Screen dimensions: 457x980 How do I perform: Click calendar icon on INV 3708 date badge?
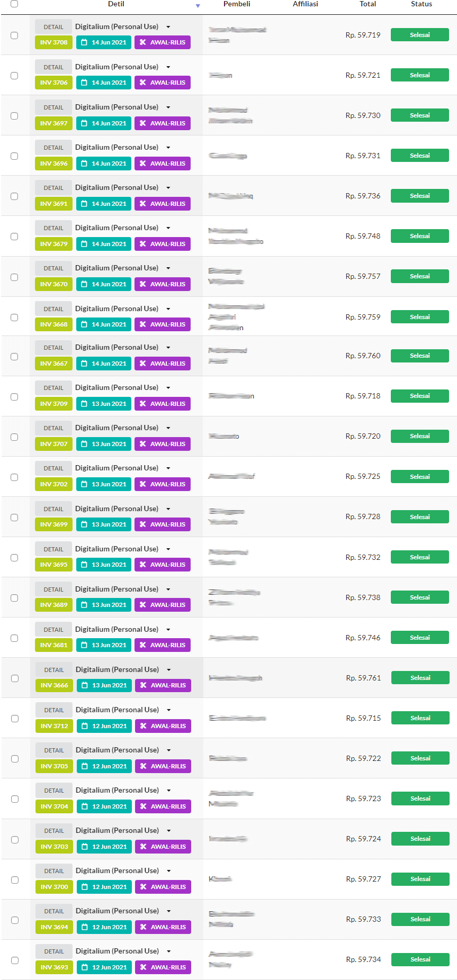(x=84, y=42)
